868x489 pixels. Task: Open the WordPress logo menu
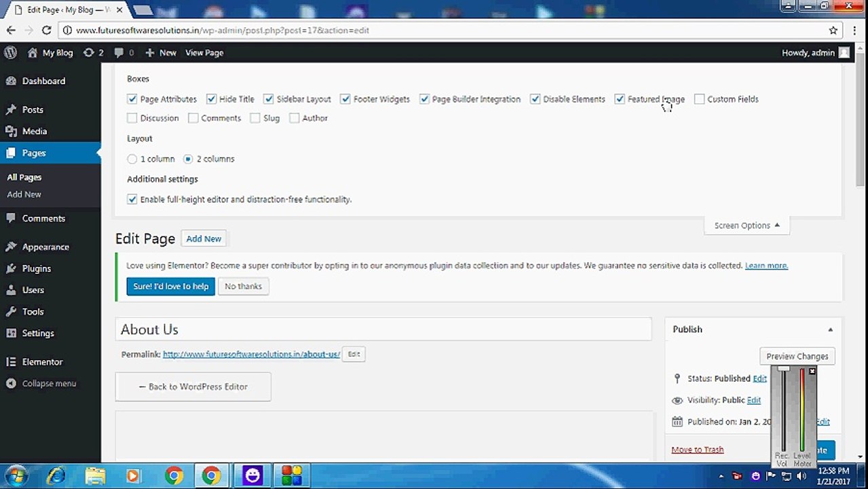point(10,52)
